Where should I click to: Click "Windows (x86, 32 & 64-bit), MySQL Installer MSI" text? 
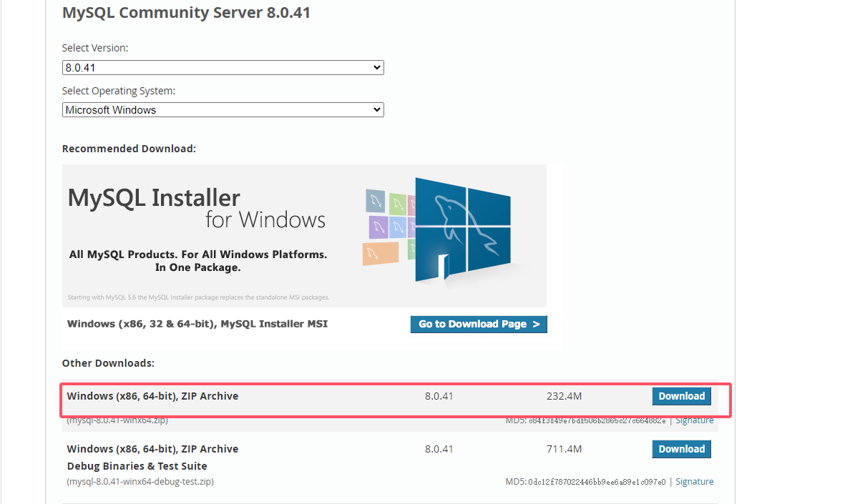(x=197, y=324)
